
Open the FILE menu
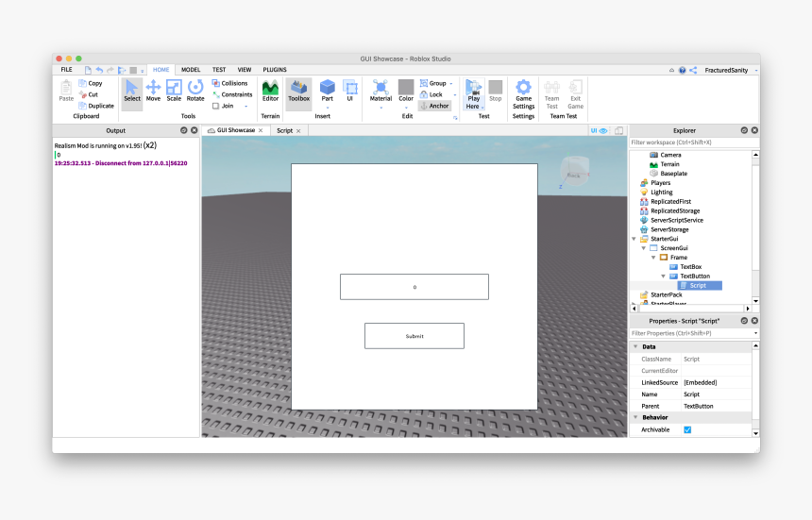[66, 70]
